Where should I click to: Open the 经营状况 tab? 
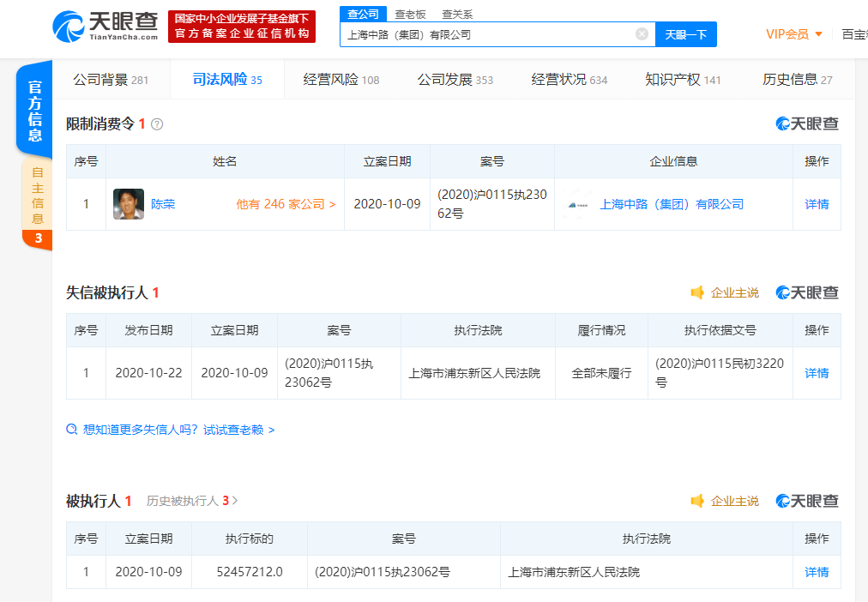[x=569, y=80]
